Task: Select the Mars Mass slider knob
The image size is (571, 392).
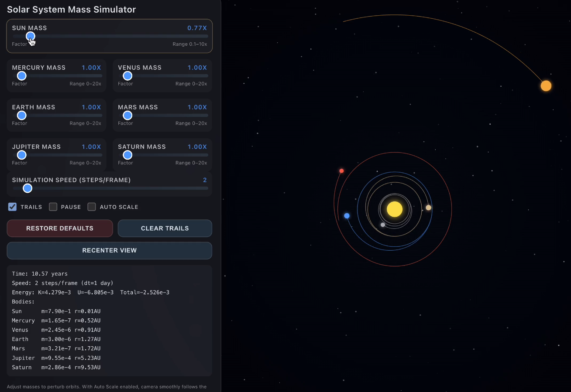Action: 127,116
